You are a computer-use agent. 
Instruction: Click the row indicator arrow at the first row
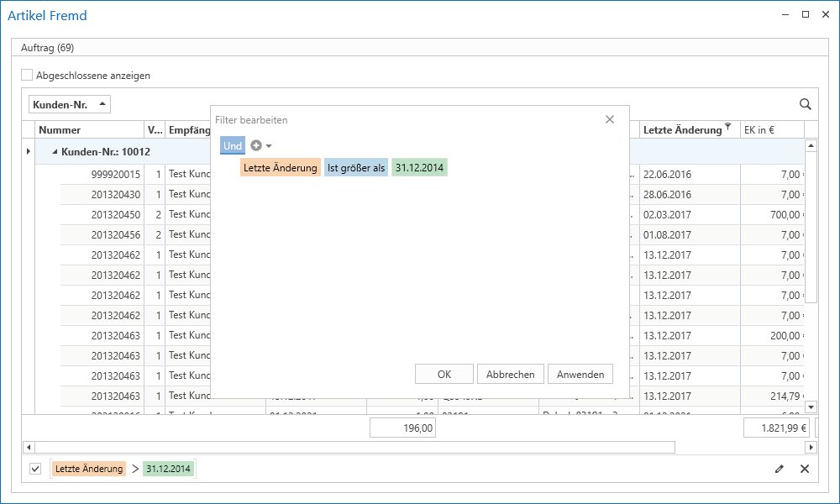pos(28,151)
